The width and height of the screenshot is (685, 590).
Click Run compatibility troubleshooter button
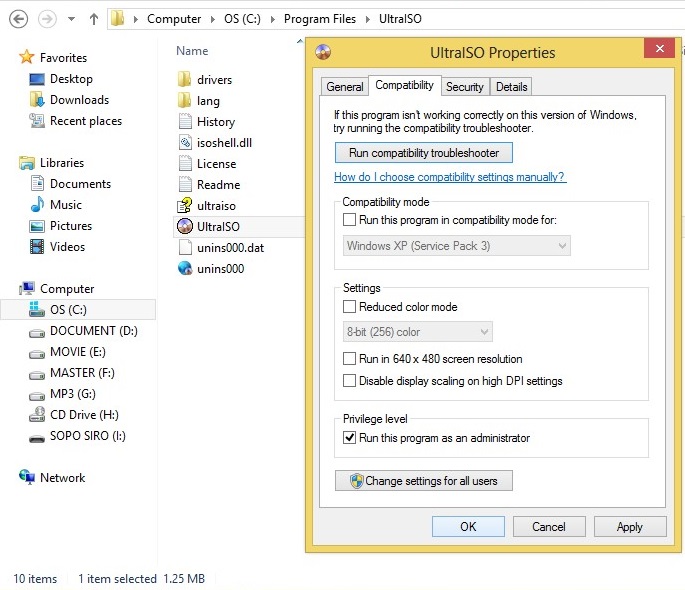click(424, 153)
